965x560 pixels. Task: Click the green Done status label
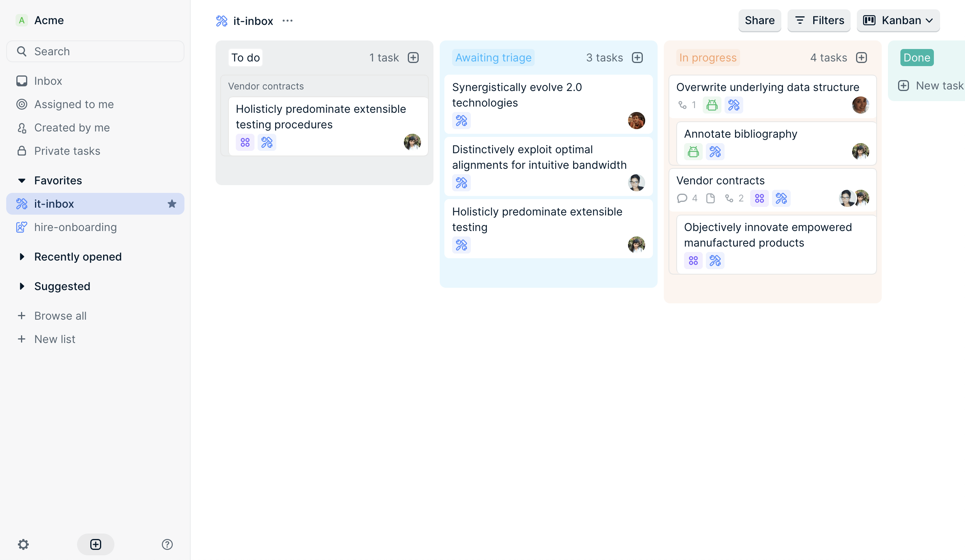(917, 58)
